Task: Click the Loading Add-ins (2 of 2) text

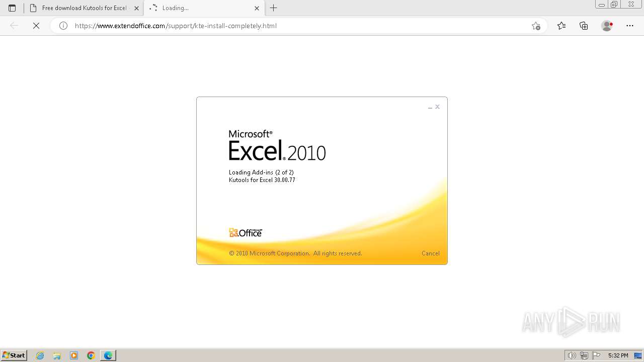Action: tap(261, 172)
